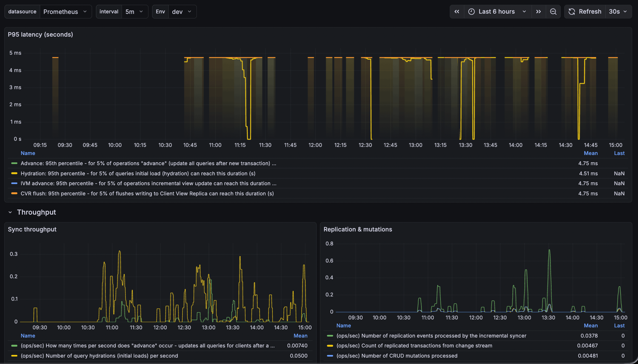Screen dimensions: 638x364
Task: Open the Last 6 hours time picker
Action: 497,11
